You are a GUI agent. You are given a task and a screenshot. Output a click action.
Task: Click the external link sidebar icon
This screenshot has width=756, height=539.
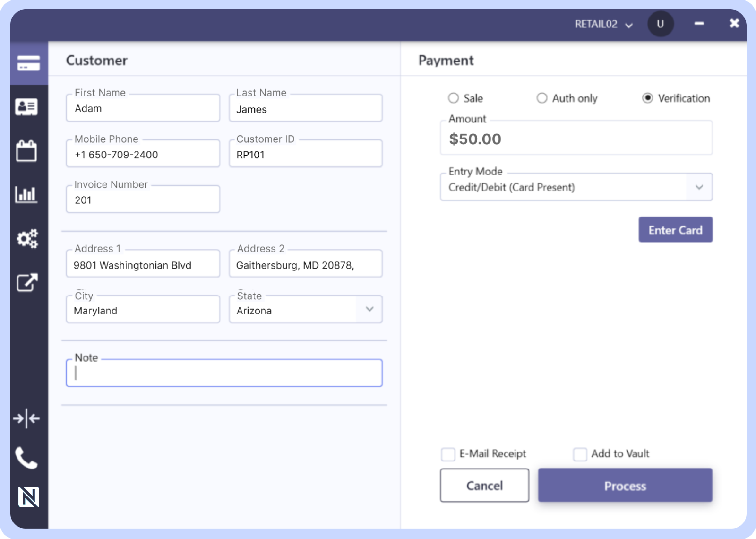27,282
